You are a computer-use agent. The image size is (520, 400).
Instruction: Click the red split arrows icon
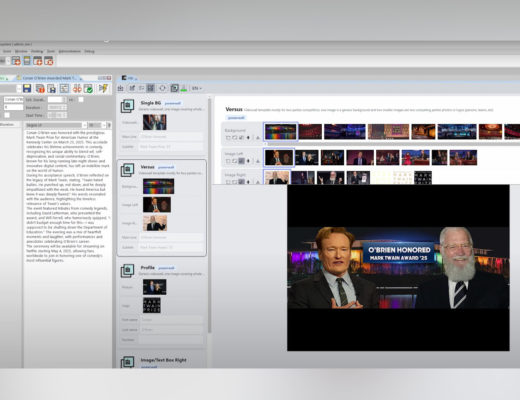pos(77,88)
